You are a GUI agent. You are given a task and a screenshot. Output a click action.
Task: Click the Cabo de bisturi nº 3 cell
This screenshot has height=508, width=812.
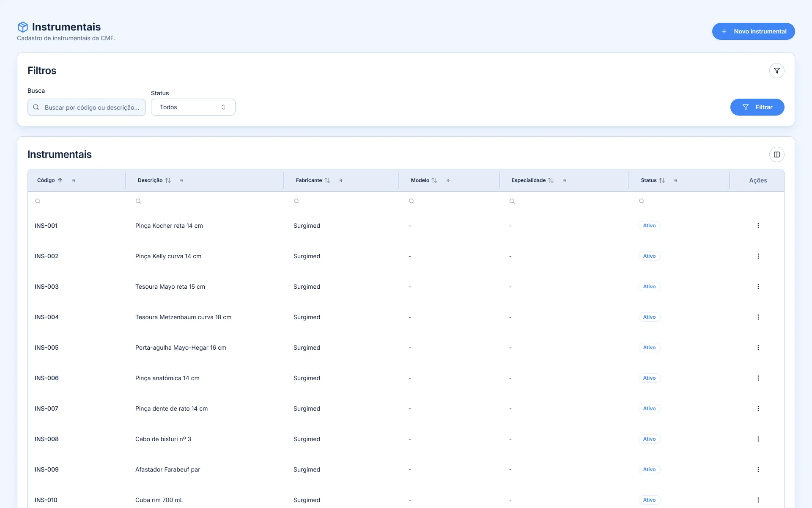(163, 439)
